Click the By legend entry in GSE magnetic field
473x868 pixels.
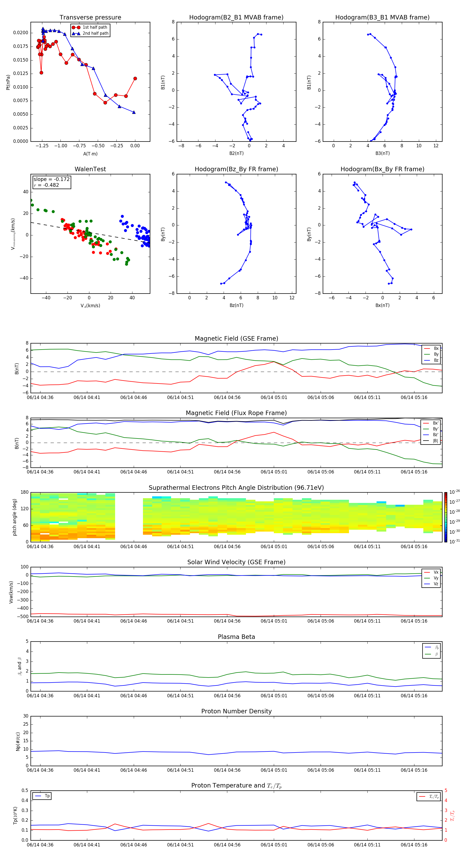click(431, 354)
